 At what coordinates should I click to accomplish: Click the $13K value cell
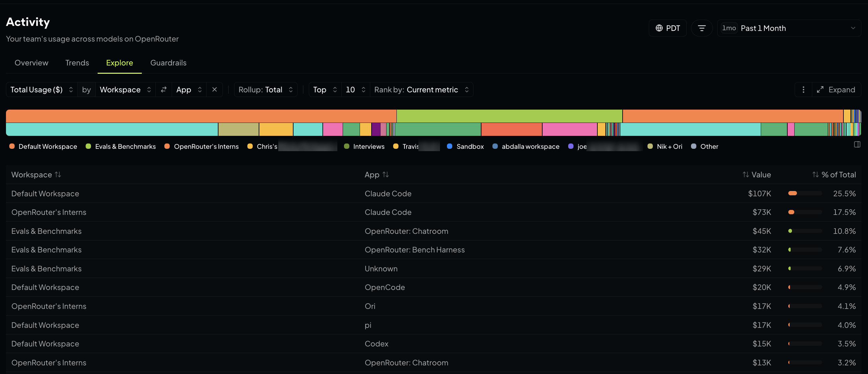click(761, 363)
